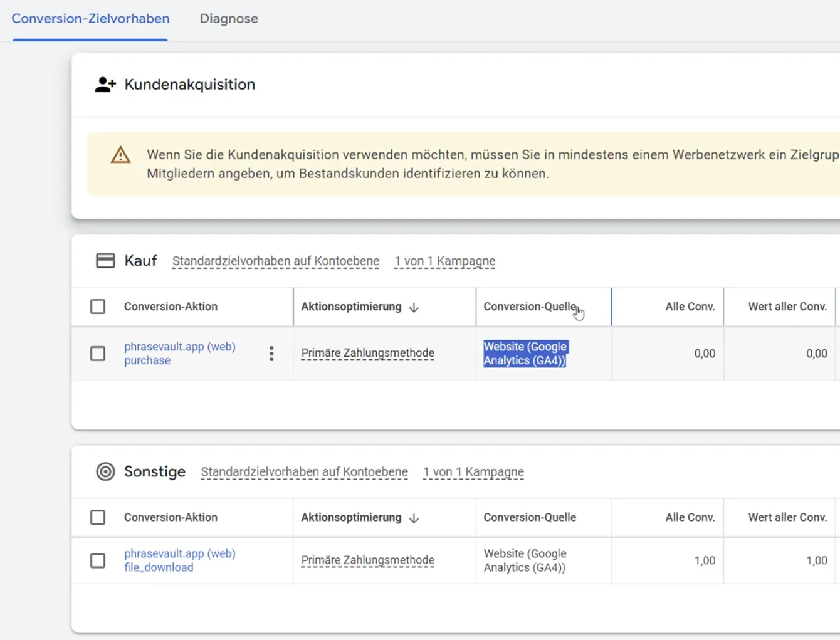Click the Sonstige section heading
Screen dimensions: 840x640
click(x=155, y=471)
